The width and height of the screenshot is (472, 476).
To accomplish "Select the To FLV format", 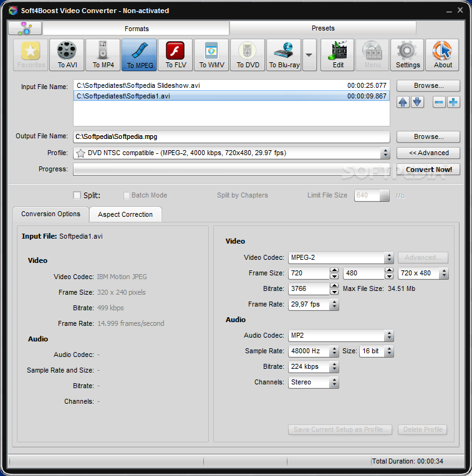I will [175, 55].
